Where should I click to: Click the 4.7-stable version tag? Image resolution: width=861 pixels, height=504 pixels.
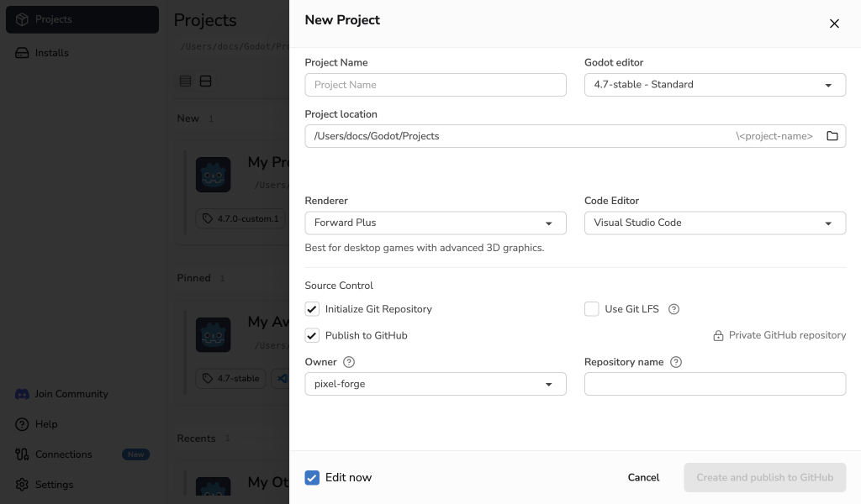pos(230,378)
